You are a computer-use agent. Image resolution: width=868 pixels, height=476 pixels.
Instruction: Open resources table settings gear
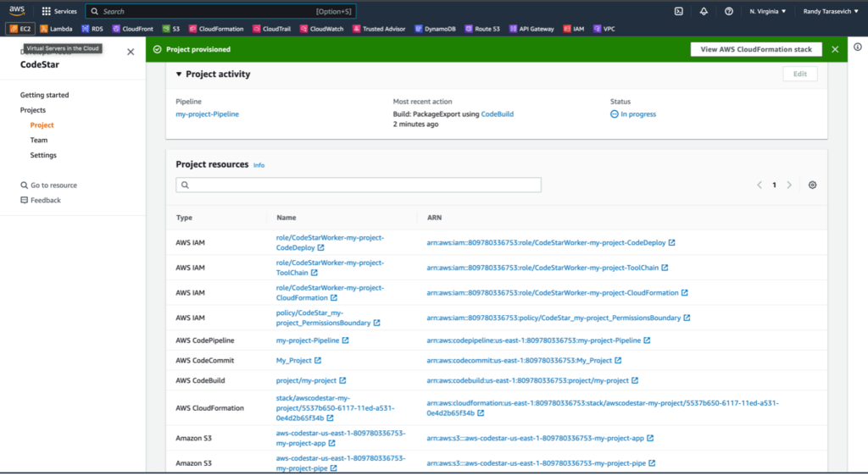click(812, 185)
